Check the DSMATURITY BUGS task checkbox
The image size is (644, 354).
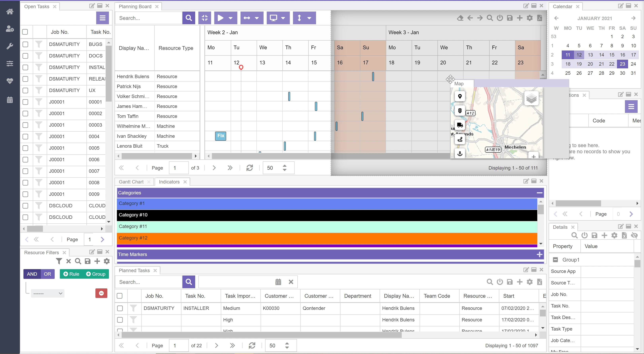pyautogui.click(x=25, y=44)
